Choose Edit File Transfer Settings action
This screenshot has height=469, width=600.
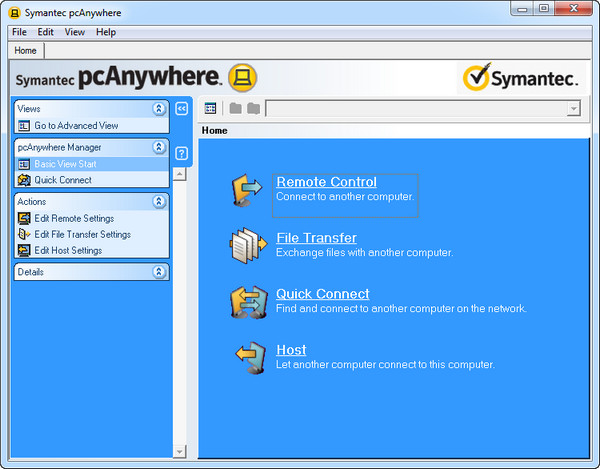[x=83, y=234]
